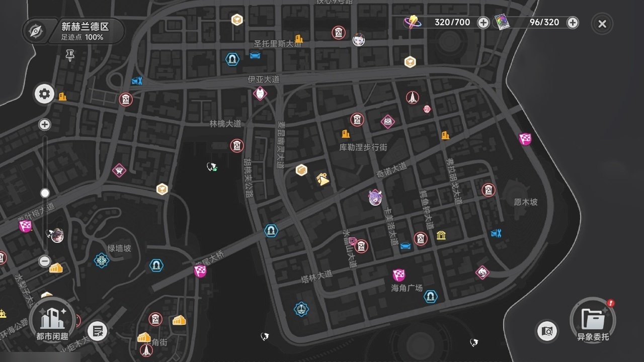Select the teleport marker beside 愿木坡

pyautogui.click(x=489, y=190)
